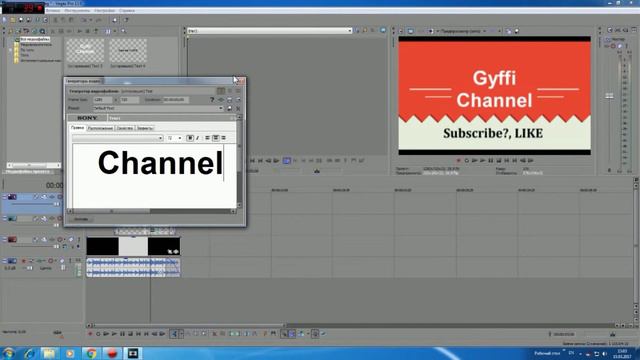Screen dimensions: 640x360
Task: Select По типу folder in media tree
Action: (27, 50)
